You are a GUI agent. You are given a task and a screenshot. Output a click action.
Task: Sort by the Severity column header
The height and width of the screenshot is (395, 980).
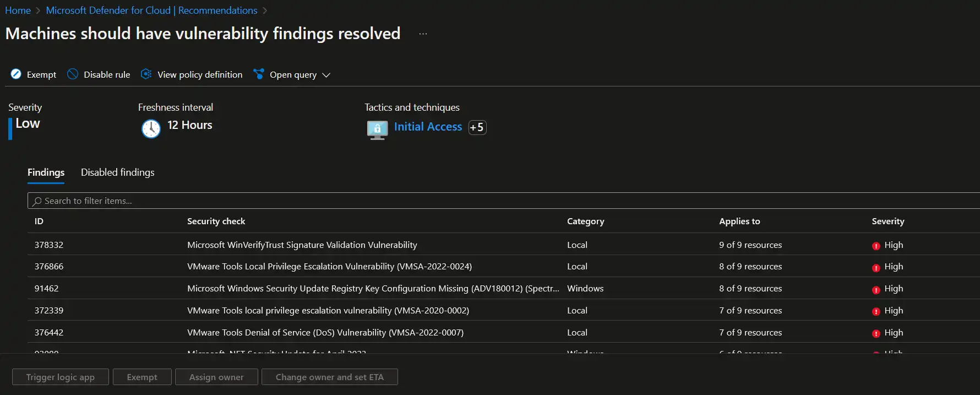(888, 221)
